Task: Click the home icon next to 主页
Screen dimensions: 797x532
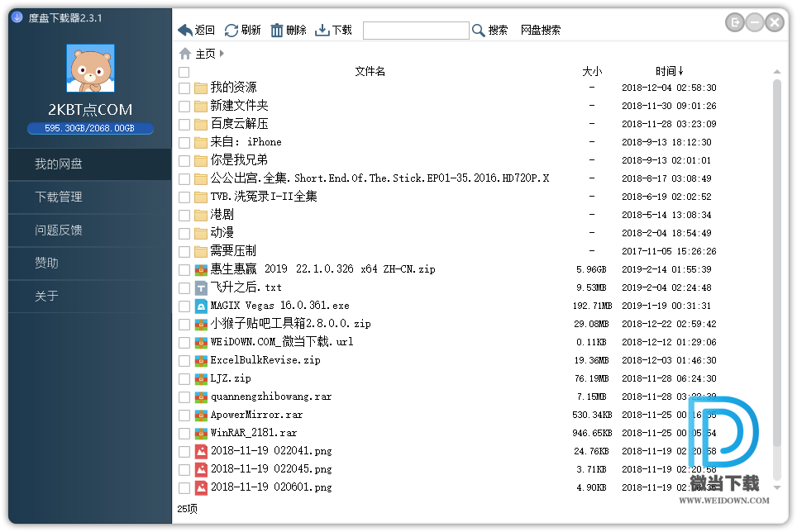Action: pyautogui.click(x=185, y=54)
